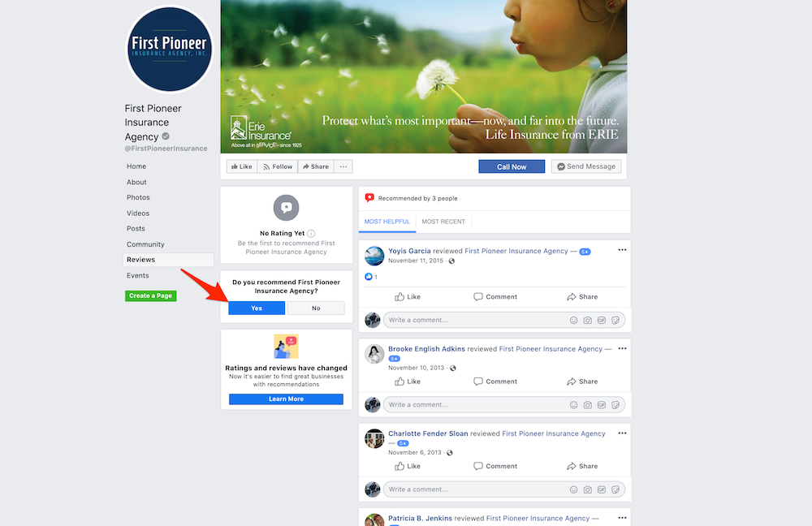812x526 pixels.
Task: Open Brooke English Adkins' profile link
Action: click(x=427, y=349)
